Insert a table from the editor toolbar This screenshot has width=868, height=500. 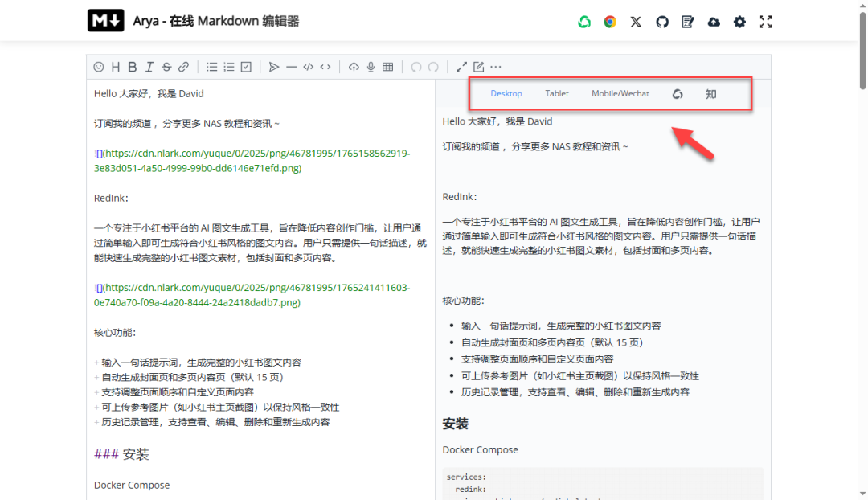pyautogui.click(x=388, y=67)
